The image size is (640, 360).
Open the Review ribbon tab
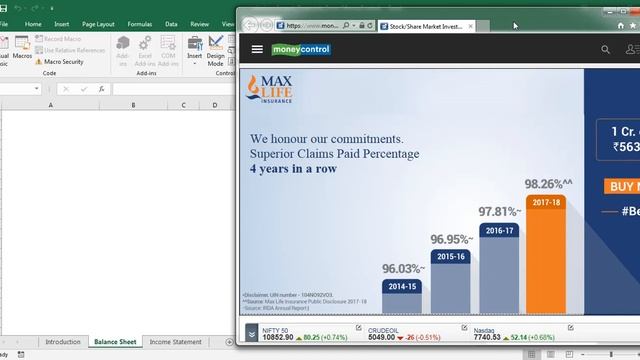pos(199,24)
